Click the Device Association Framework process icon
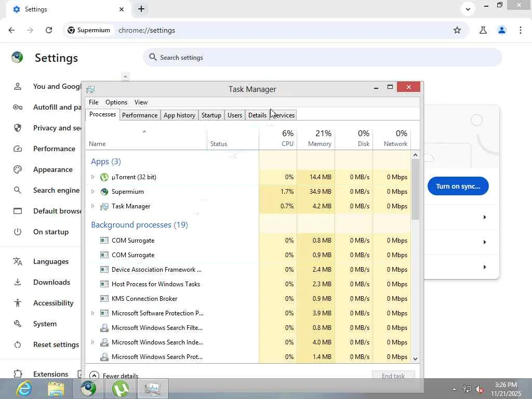This screenshot has width=532, height=399. 104,270
